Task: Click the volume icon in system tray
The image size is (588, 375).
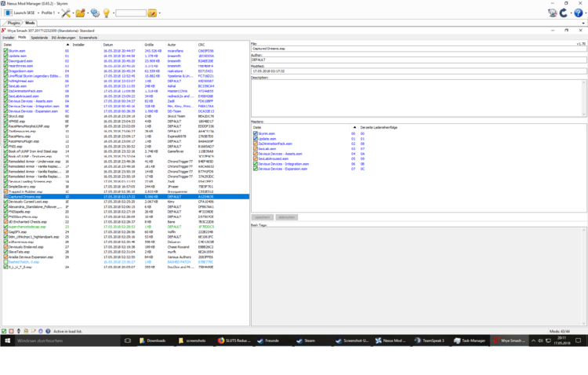Action: [x=540, y=340]
